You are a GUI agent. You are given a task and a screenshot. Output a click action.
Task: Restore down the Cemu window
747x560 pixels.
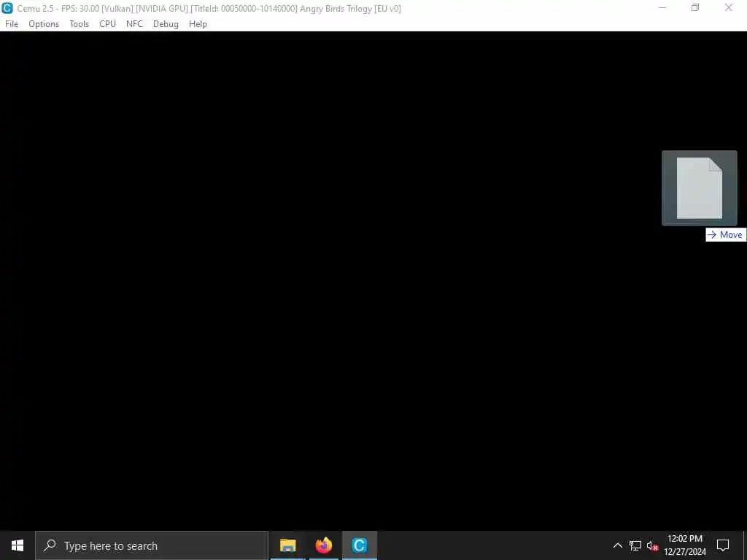click(x=695, y=7)
